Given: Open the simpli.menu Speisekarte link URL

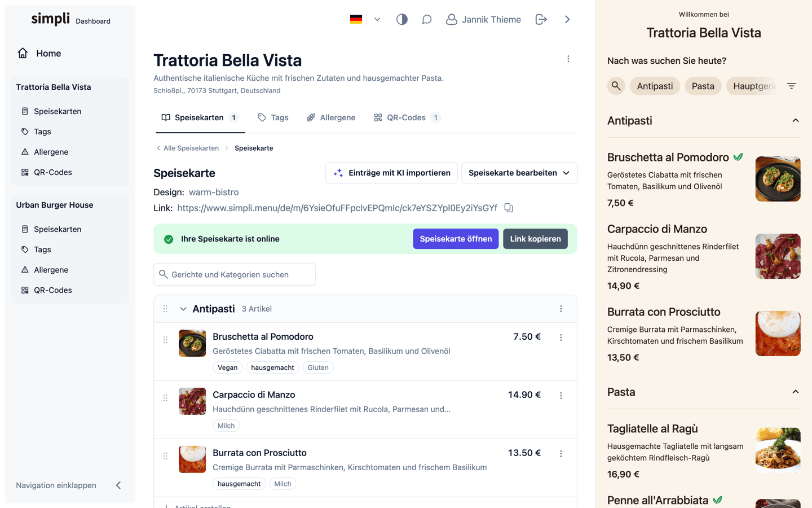Looking at the screenshot, I should [337, 208].
